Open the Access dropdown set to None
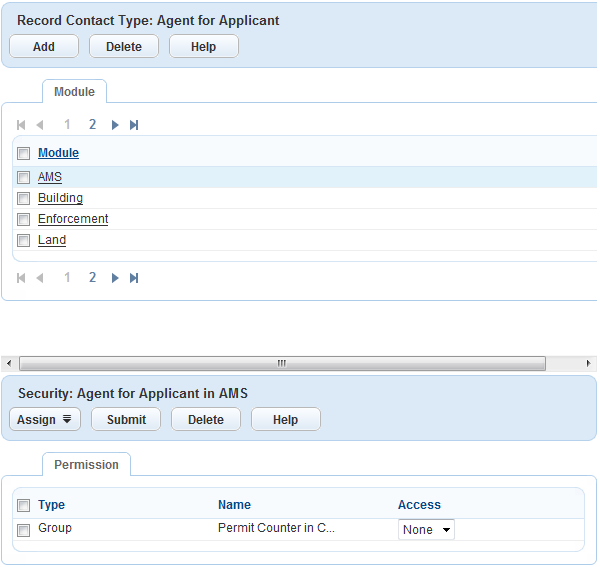Image resolution: width=600 pixels, height=567 pixels. click(x=426, y=530)
